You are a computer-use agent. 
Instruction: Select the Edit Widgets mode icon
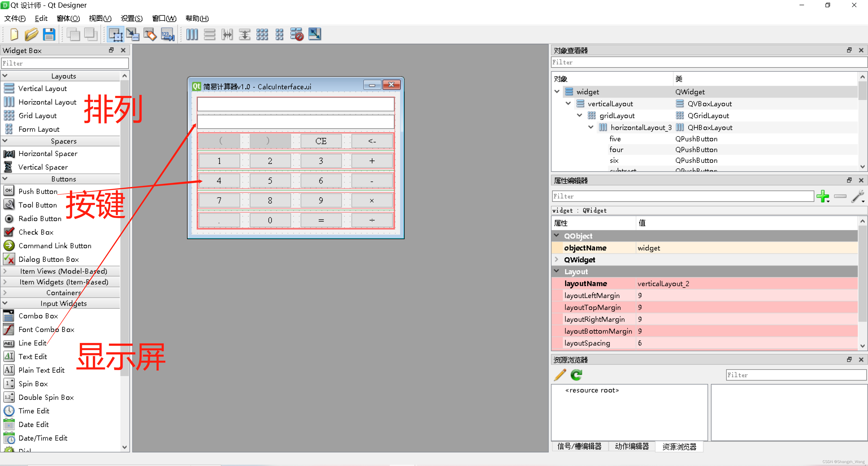click(115, 34)
